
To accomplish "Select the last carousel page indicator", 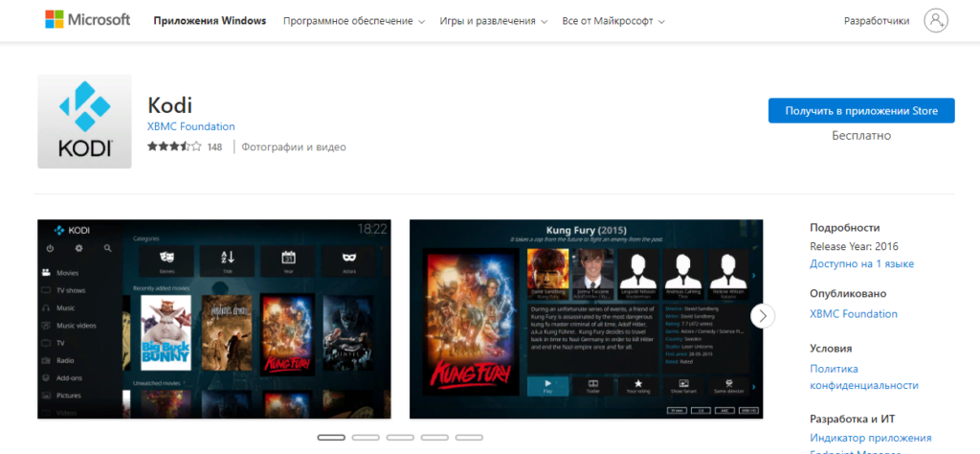I will (x=469, y=437).
